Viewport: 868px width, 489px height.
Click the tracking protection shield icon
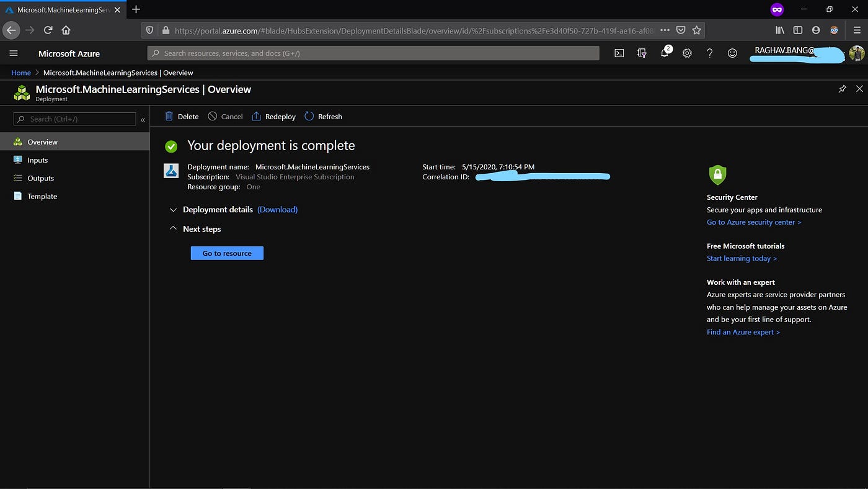click(149, 30)
